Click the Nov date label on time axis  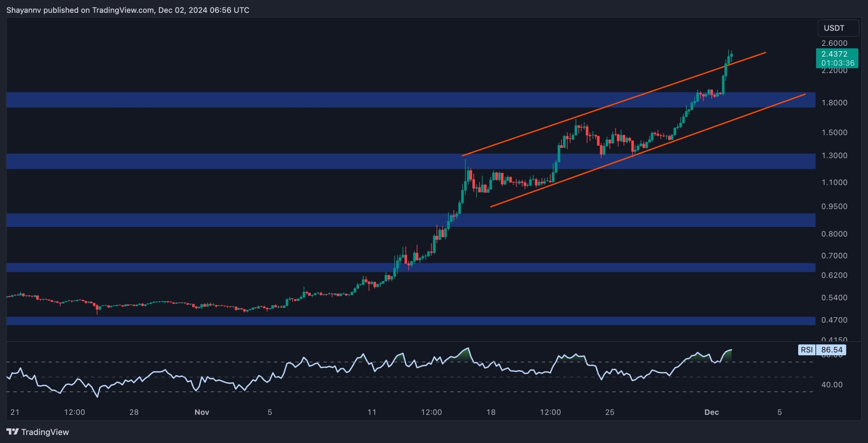point(202,412)
